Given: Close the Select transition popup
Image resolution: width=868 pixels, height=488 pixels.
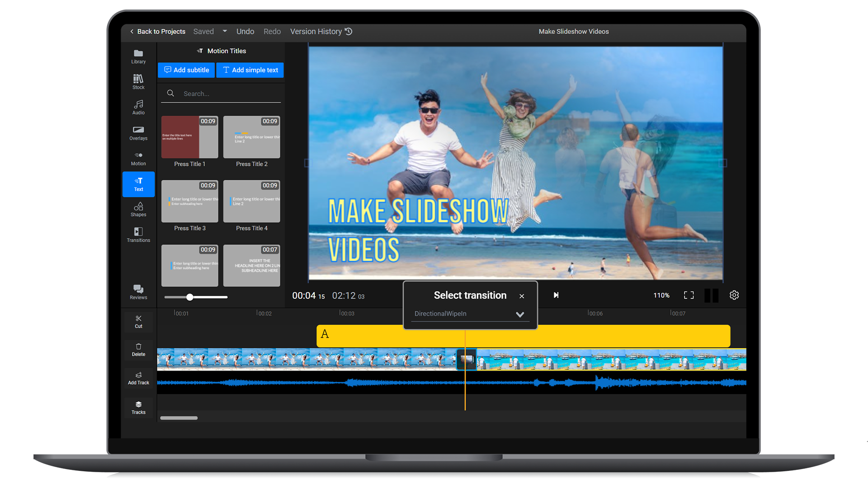Looking at the screenshot, I should 522,296.
